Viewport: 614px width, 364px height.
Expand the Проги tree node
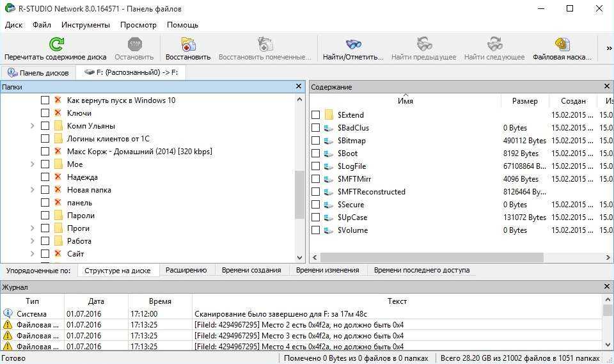pos(32,228)
